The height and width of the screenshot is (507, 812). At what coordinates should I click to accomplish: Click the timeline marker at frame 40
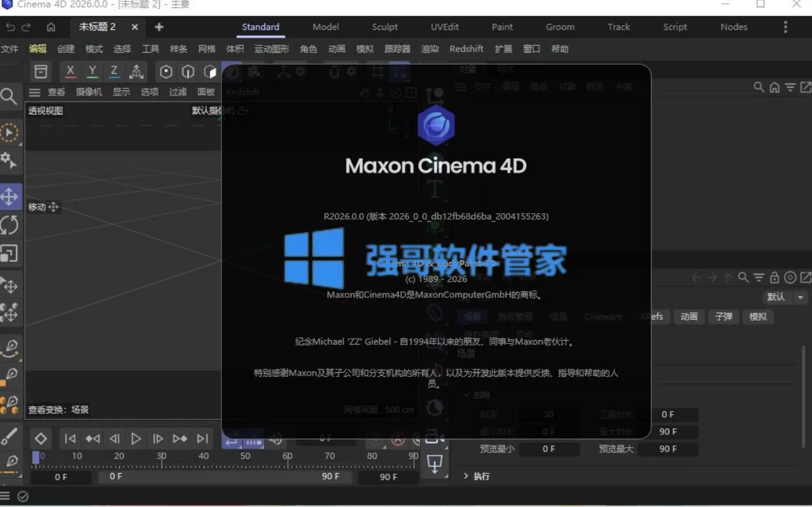(x=203, y=456)
